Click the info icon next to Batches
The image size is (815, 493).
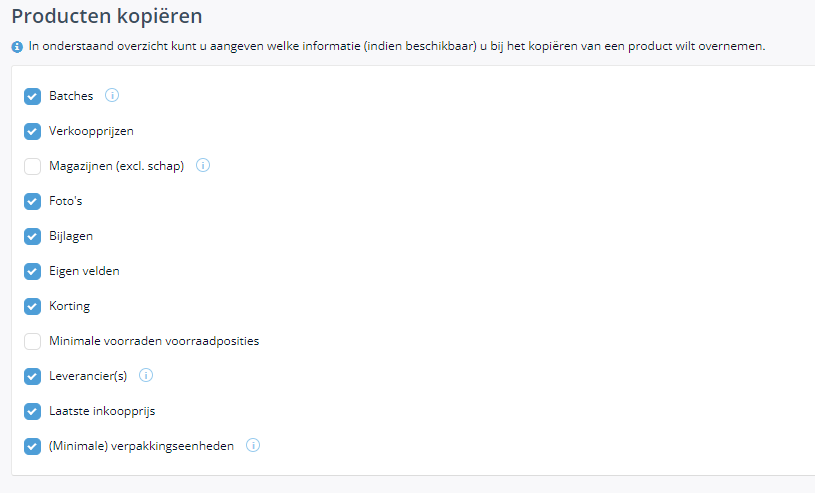[112, 95]
